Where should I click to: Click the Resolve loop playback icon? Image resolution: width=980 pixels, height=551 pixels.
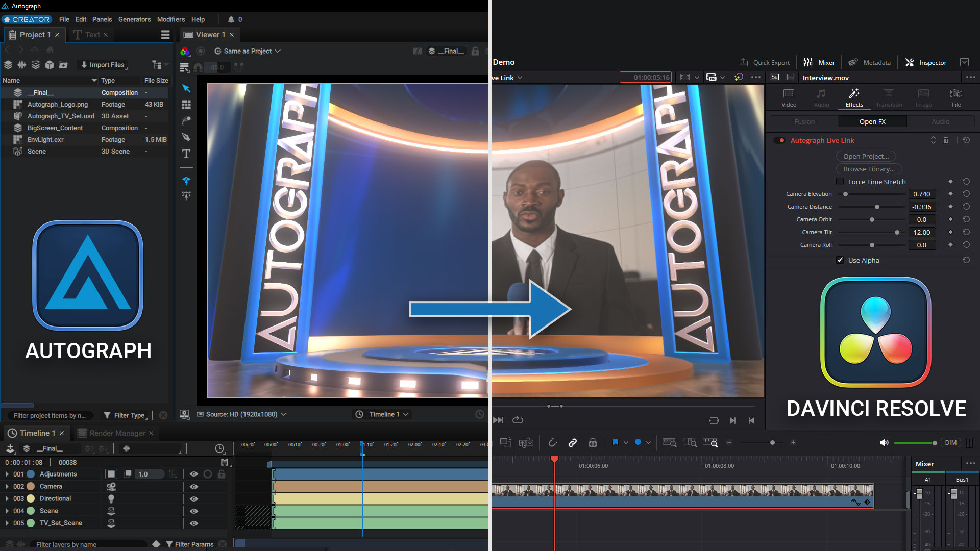(x=518, y=420)
